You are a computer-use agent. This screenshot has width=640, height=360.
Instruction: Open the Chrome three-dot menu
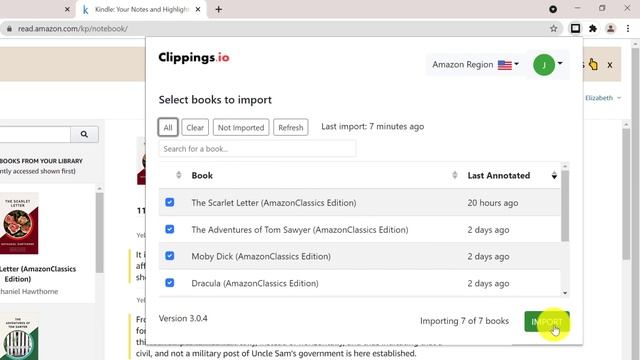(628, 29)
